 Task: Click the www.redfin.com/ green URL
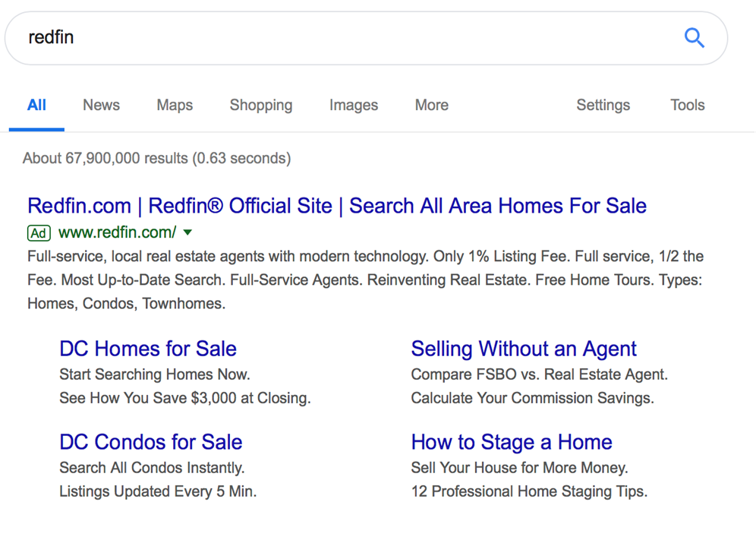coord(117,232)
